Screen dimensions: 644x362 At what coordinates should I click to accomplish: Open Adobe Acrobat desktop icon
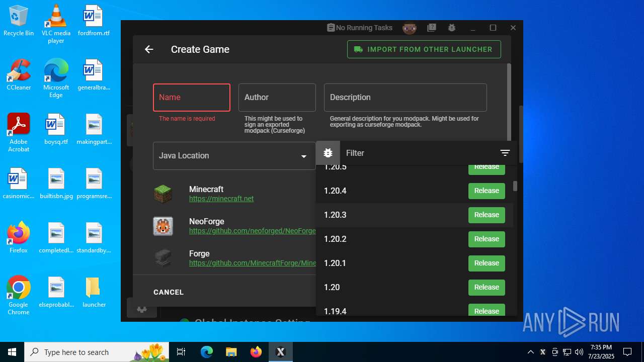click(x=19, y=132)
